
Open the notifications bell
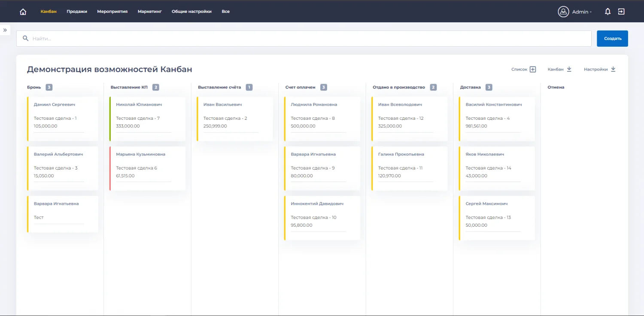tap(608, 12)
